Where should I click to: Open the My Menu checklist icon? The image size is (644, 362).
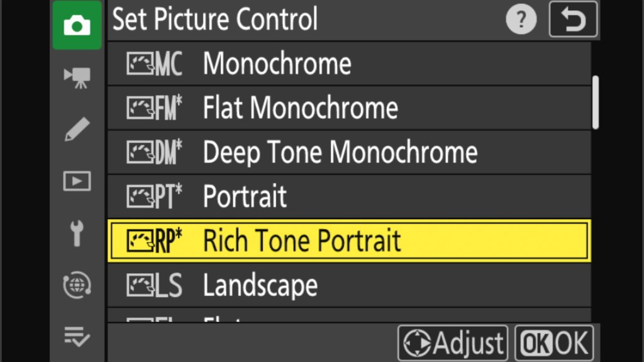click(x=77, y=337)
